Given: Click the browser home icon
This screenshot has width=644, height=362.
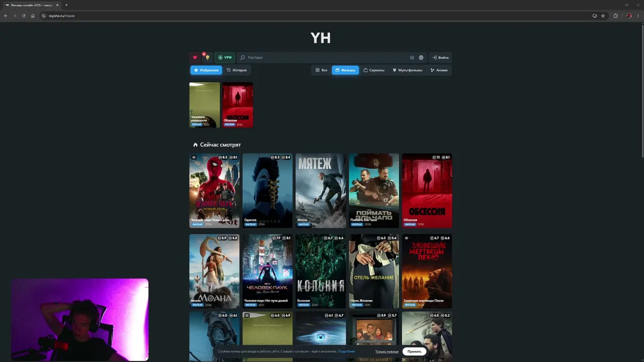Looking at the screenshot, I should [x=33, y=16].
